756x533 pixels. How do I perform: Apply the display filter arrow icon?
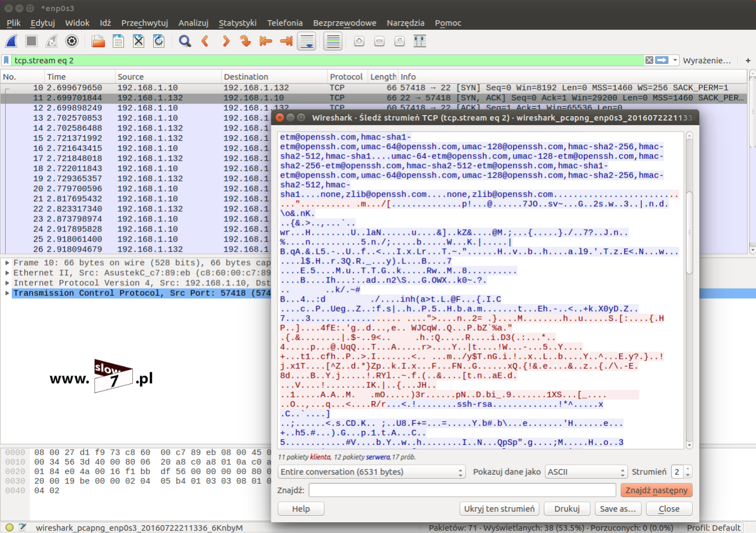point(662,60)
